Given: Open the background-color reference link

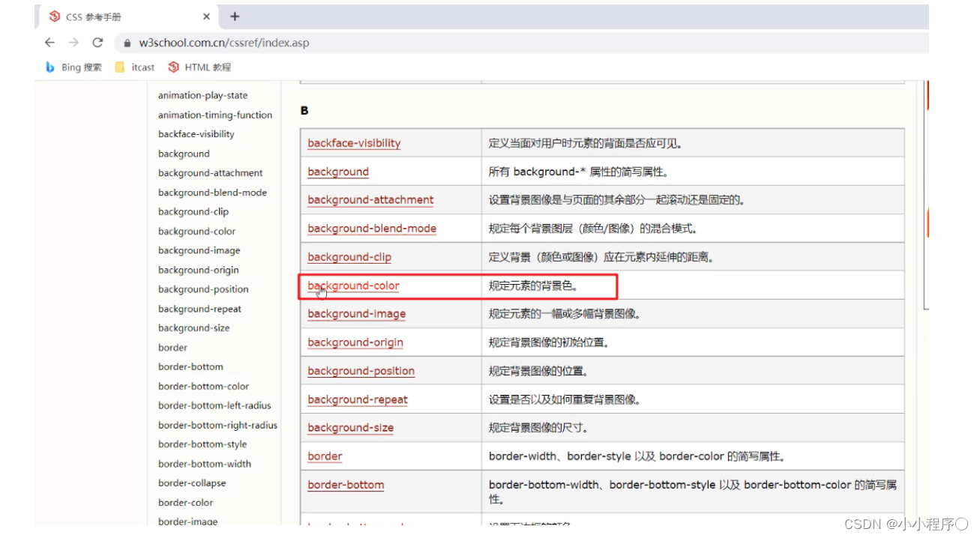Looking at the screenshot, I should 353,285.
